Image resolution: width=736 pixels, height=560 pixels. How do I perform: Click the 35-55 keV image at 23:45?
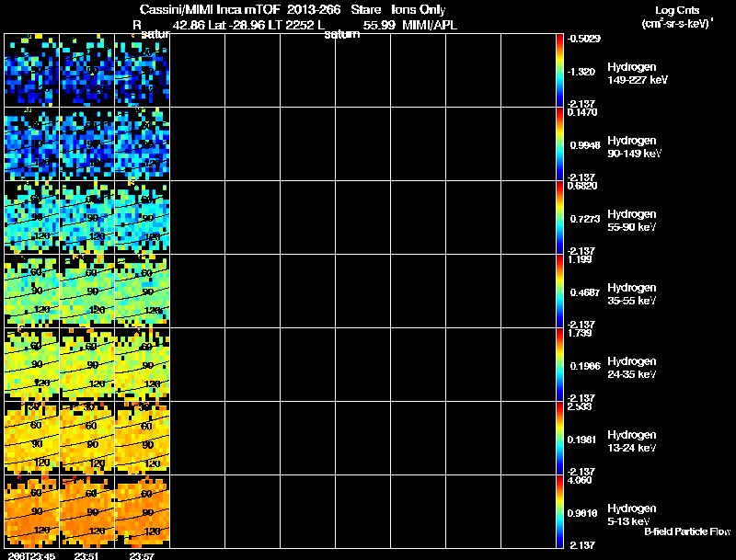click(x=31, y=291)
